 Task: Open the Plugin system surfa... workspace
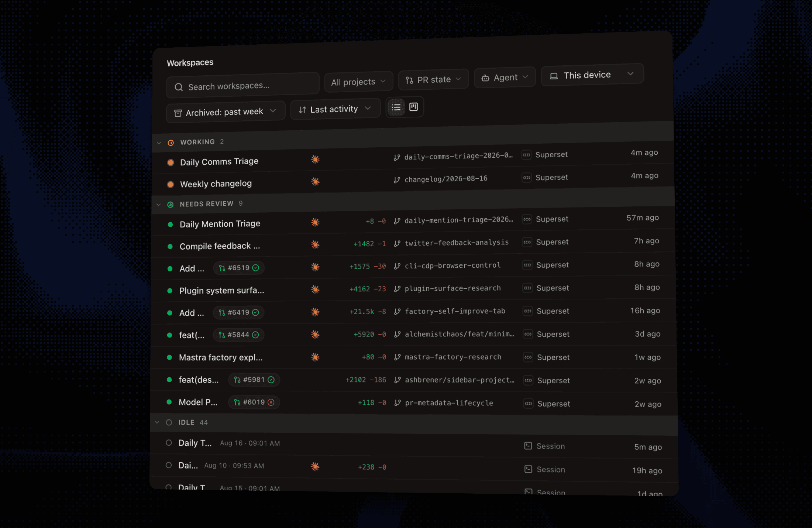pyautogui.click(x=222, y=291)
